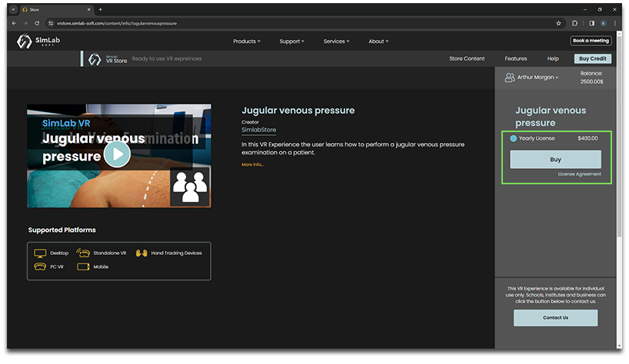Open the browser extensions puzzle icon
This screenshot has height=364, width=629.
coord(574,23)
